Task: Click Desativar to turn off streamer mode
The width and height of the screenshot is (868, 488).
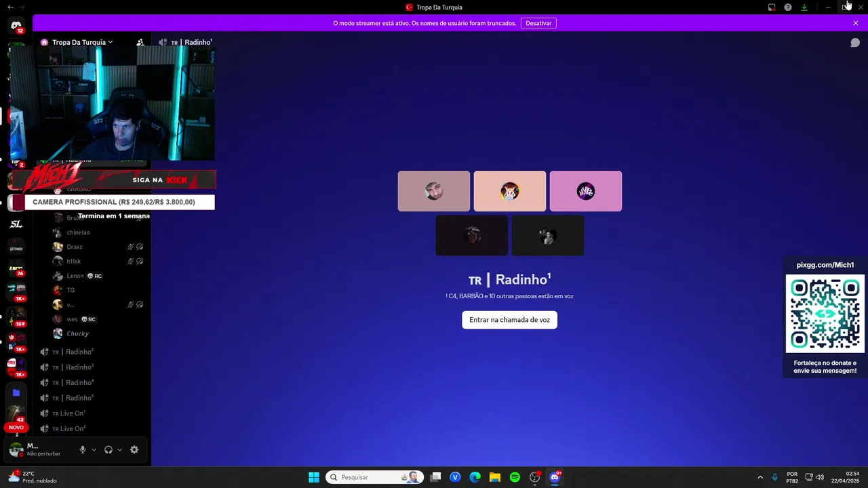Action: (538, 23)
